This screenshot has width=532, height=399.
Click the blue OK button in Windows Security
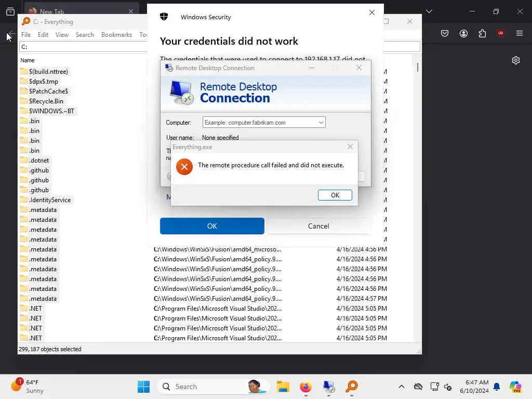212,226
